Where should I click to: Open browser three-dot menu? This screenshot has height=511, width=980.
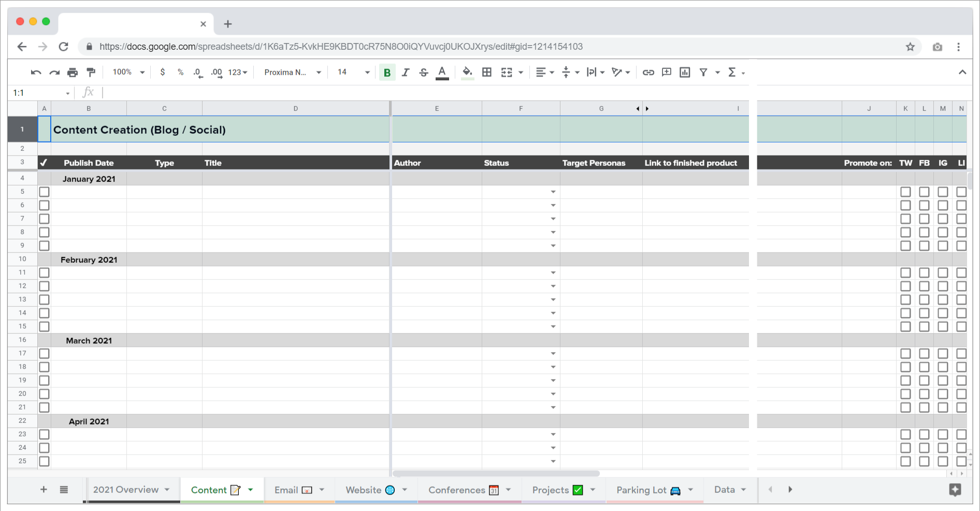tap(959, 47)
